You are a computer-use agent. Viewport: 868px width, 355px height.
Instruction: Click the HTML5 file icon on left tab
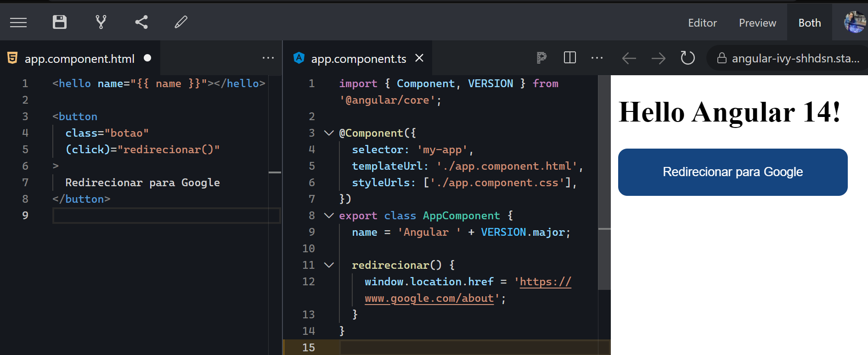[x=12, y=58]
